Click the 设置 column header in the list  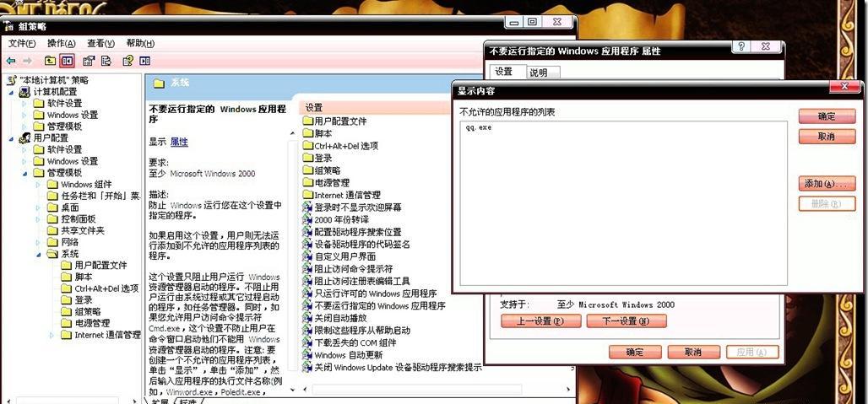click(374, 108)
